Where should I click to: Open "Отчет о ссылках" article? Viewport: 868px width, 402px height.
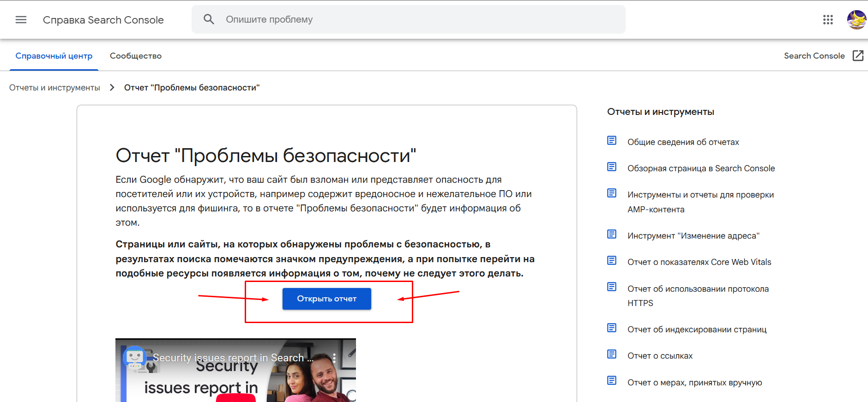(x=660, y=356)
